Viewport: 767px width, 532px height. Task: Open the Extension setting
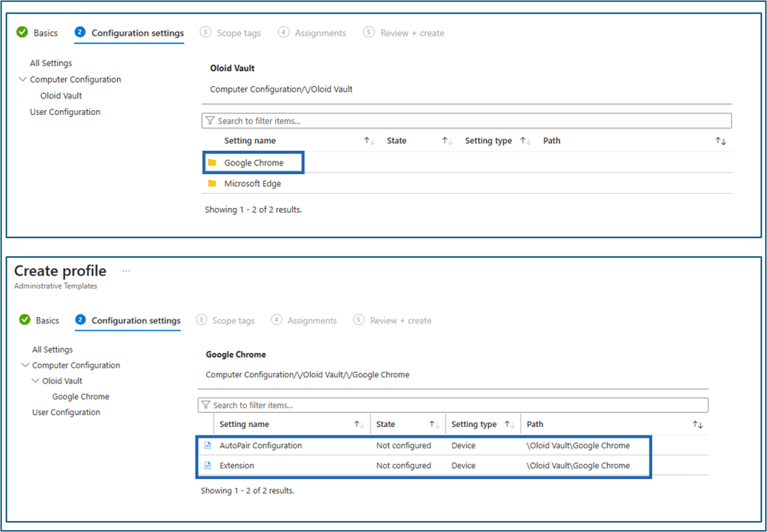click(237, 466)
